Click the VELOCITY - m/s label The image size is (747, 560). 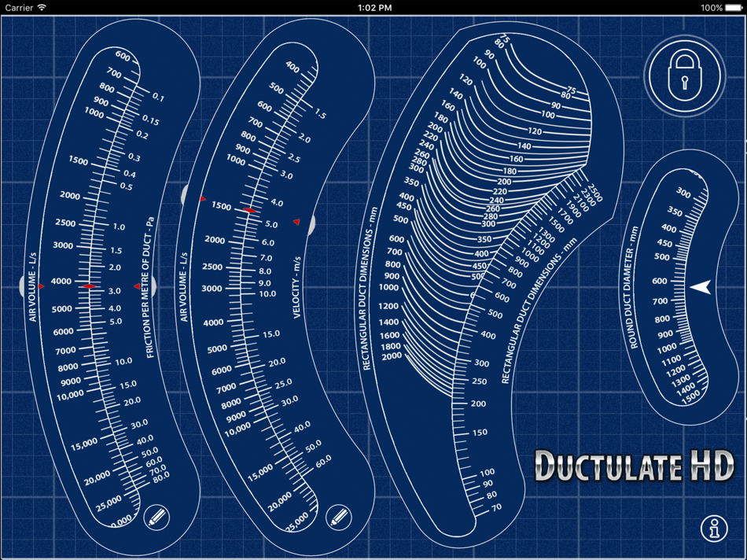click(296, 287)
